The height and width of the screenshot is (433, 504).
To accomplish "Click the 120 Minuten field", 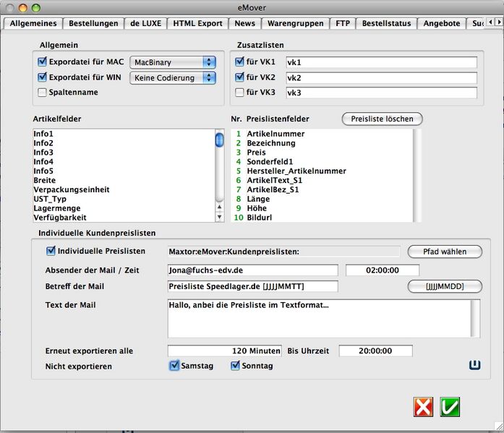I will click(x=225, y=351).
